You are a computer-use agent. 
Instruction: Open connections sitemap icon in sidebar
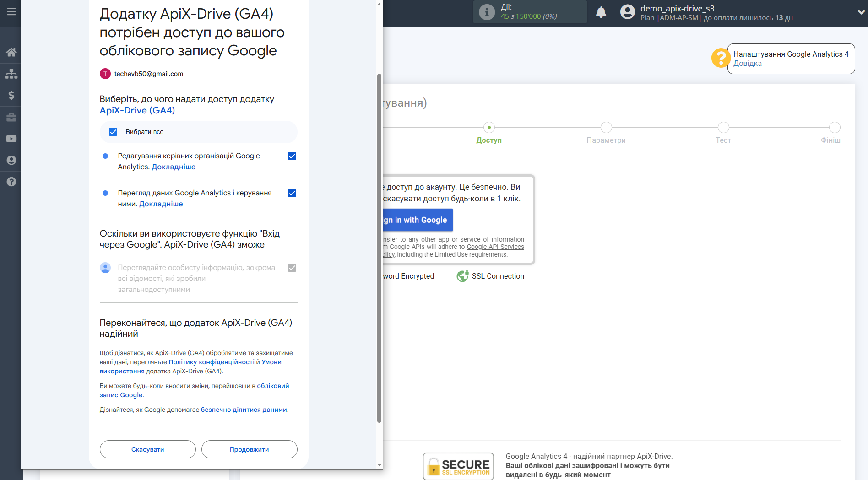pos(11,74)
